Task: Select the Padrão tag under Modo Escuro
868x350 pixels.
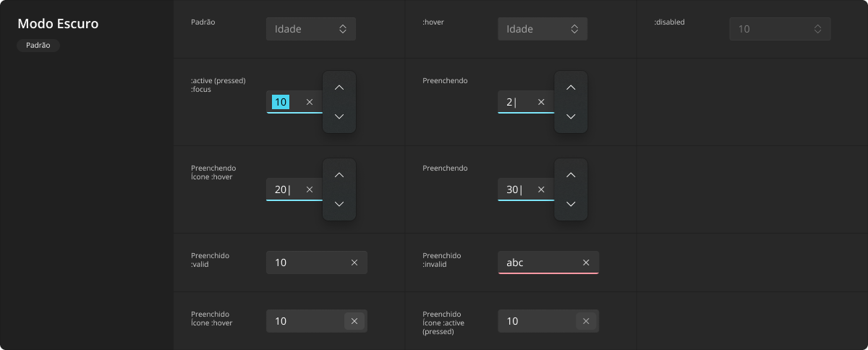Action: click(38, 45)
